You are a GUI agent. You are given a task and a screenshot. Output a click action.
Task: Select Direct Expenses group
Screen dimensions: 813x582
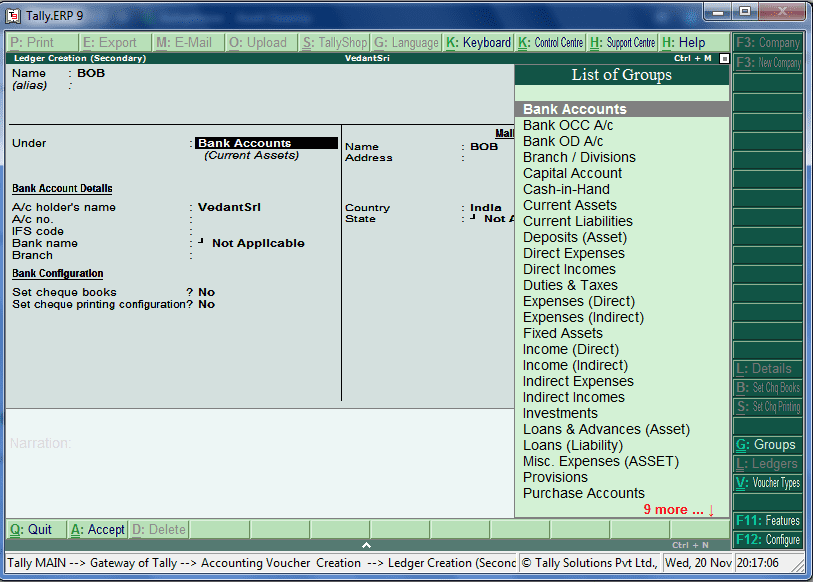tap(622, 254)
